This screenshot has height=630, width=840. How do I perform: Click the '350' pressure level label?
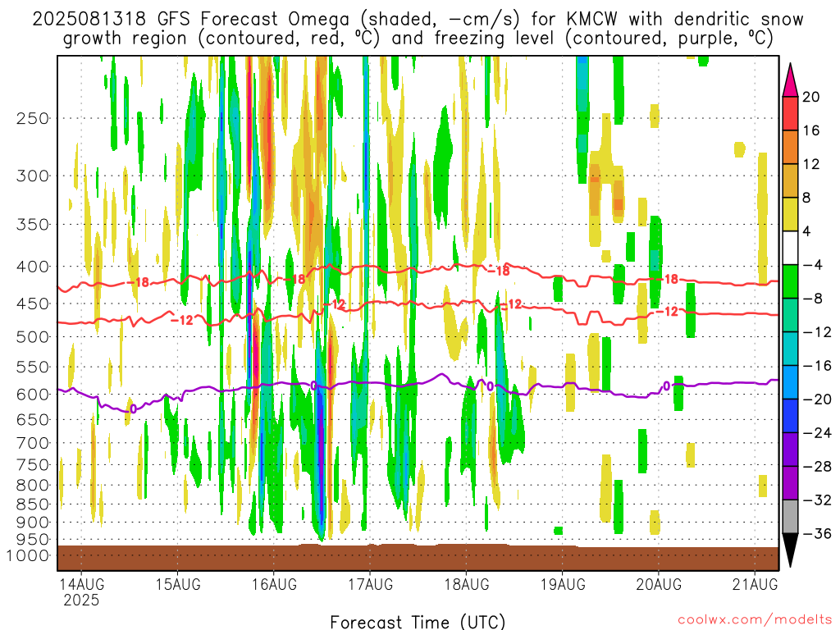click(33, 225)
